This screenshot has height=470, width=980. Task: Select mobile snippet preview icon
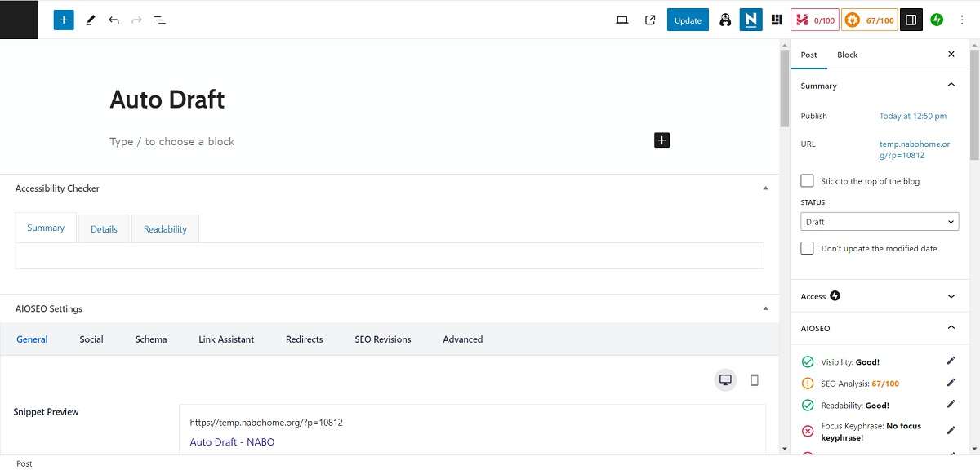pos(755,379)
